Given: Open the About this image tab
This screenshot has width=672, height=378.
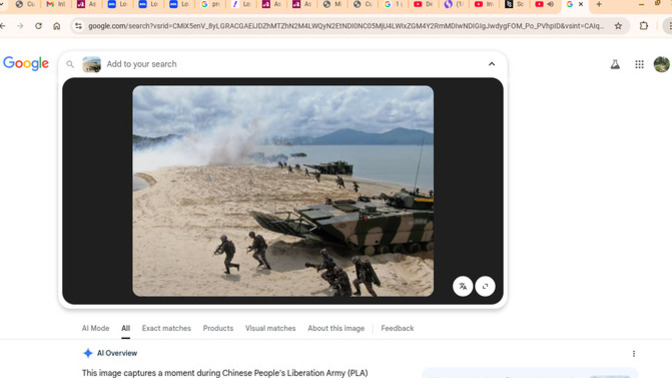Looking at the screenshot, I should click(336, 328).
